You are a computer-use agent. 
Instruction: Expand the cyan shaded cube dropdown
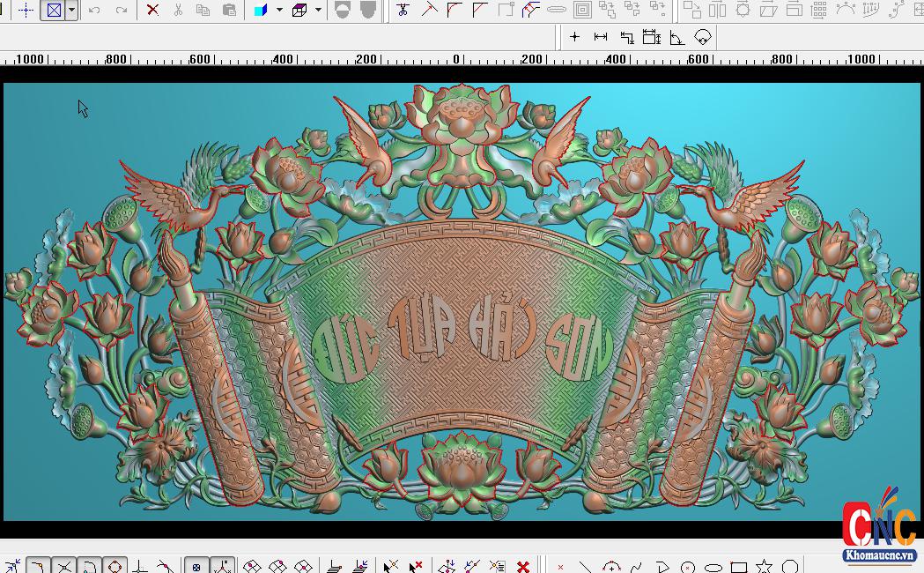279,11
